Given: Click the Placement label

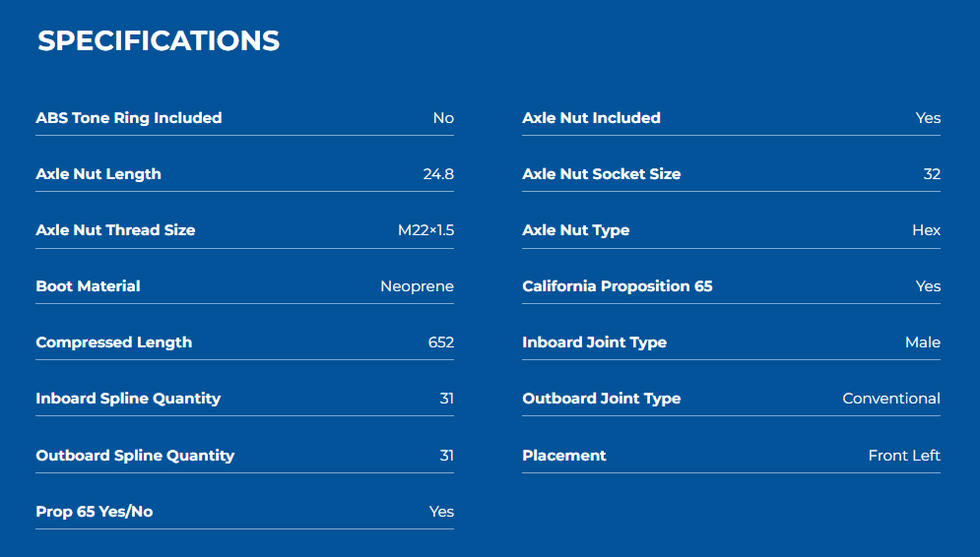Looking at the screenshot, I should pyautogui.click(x=563, y=456).
